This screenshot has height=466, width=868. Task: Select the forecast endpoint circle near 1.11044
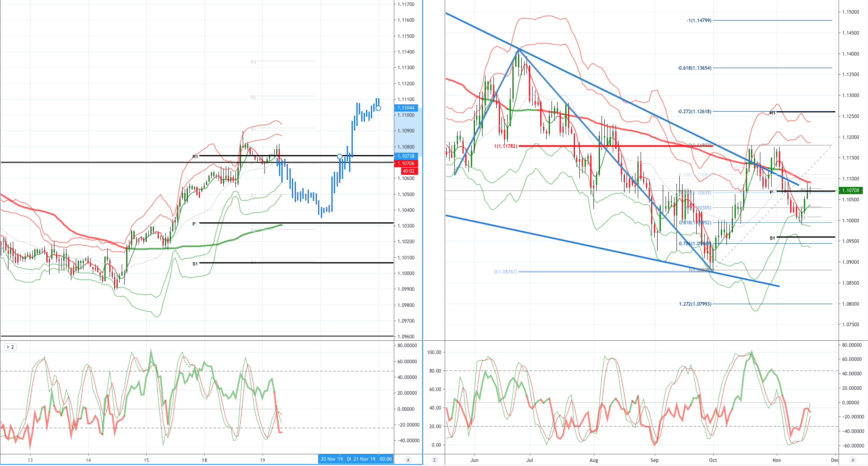pos(378,108)
